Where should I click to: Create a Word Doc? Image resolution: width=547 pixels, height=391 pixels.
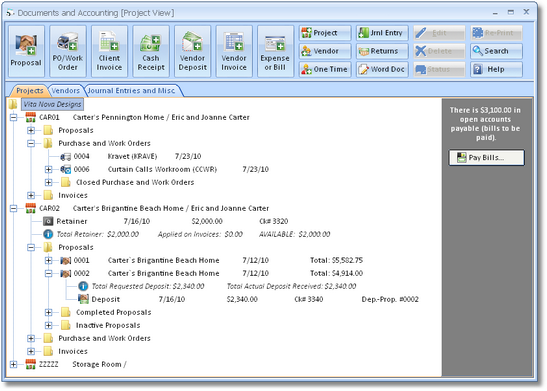[x=382, y=69]
